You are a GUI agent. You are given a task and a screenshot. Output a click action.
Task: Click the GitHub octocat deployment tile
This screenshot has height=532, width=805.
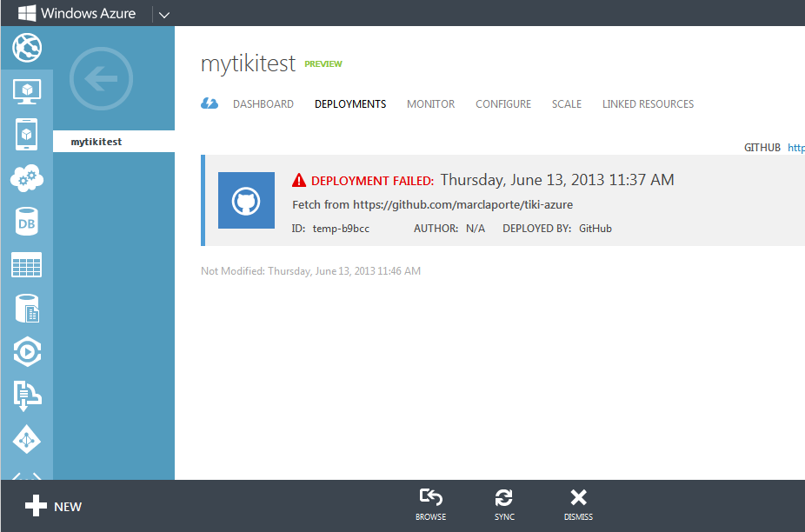pyautogui.click(x=246, y=200)
